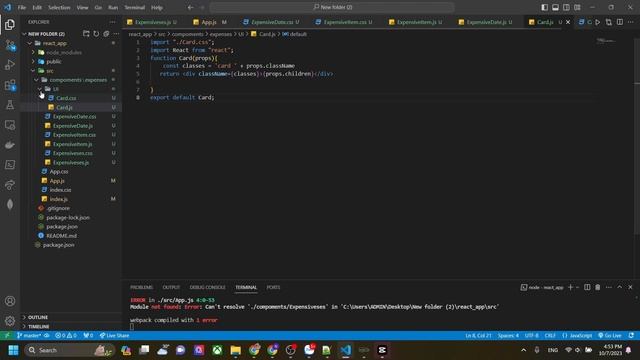Image resolution: width=640 pixels, height=360 pixels.
Task: Open Source Control view
Action: pyautogui.click(x=10, y=45)
